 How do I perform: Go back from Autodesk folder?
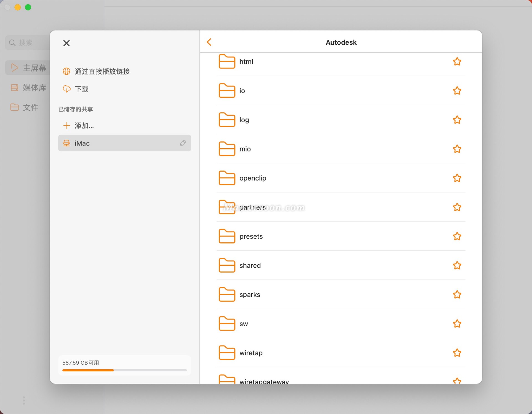[x=209, y=42]
